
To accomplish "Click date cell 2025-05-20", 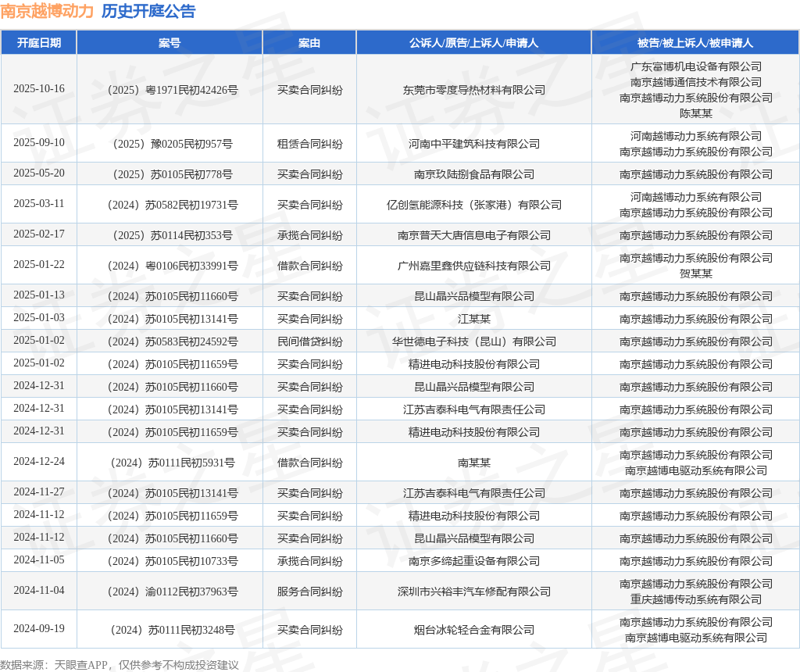I will point(39,173).
